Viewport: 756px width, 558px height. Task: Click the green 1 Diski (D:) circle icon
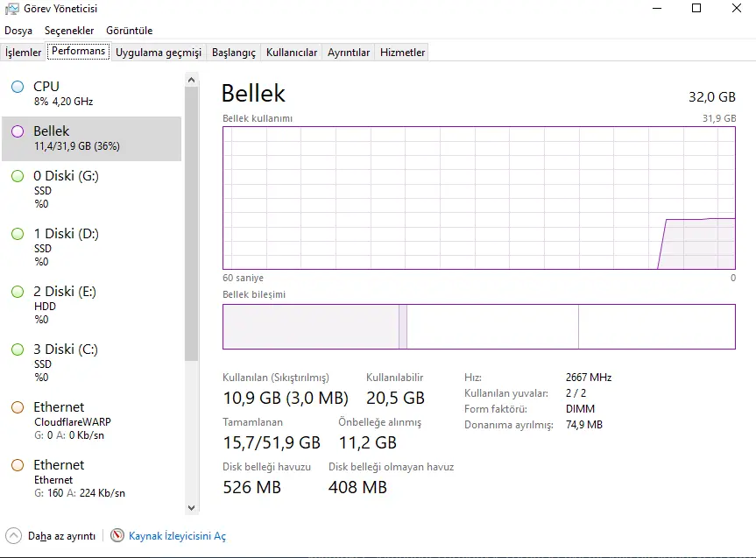click(18, 234)
